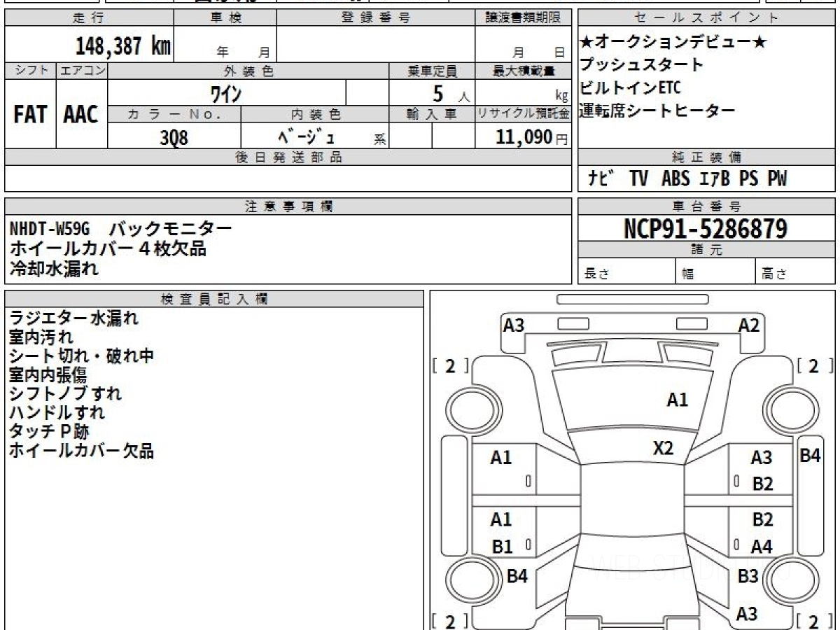Click the 最大積載量 header
Screen dimensions: 840x630
tap(523, 71)
